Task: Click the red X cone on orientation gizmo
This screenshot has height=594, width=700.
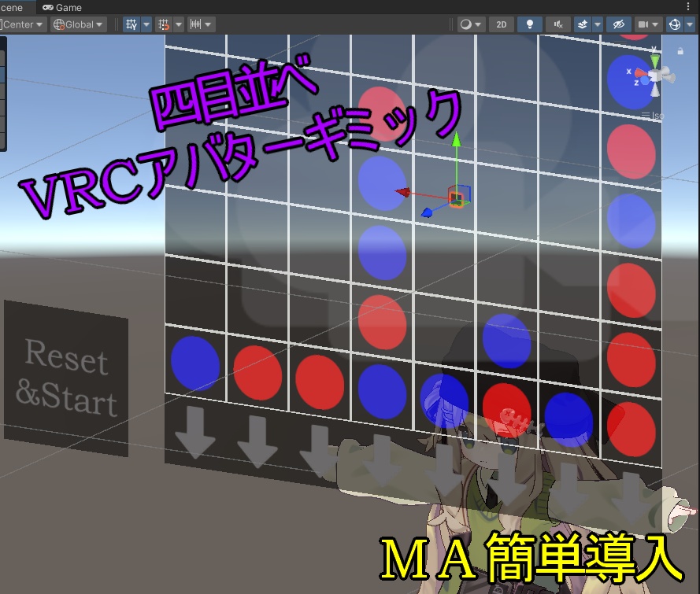Action: pyautogui.click(x=641, y=73)
